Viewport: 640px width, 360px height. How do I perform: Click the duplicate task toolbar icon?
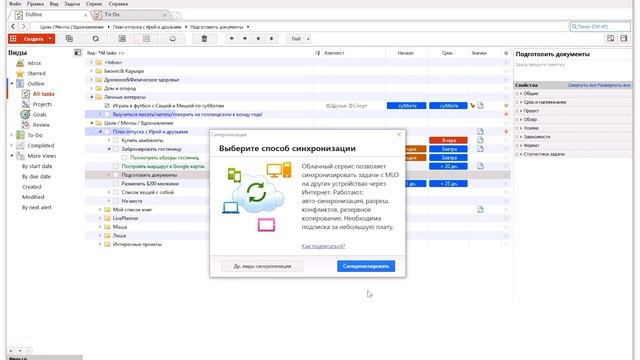coord(69,39)
